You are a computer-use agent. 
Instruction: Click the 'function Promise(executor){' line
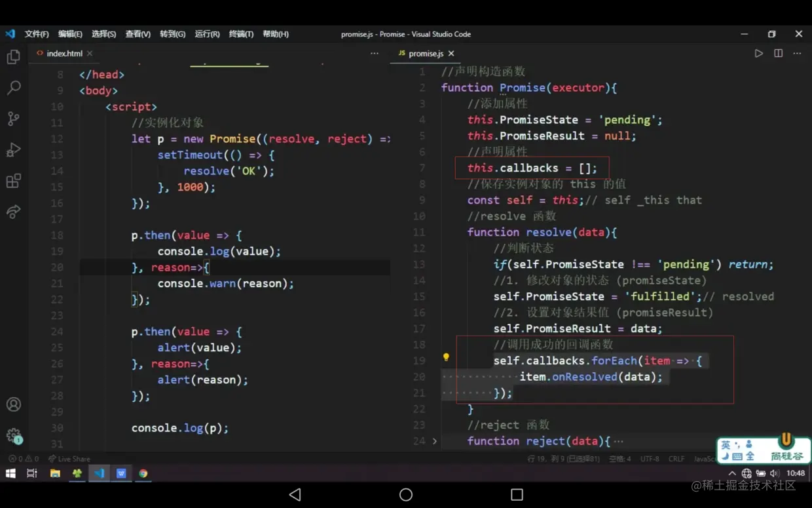(x=529, y=87)
